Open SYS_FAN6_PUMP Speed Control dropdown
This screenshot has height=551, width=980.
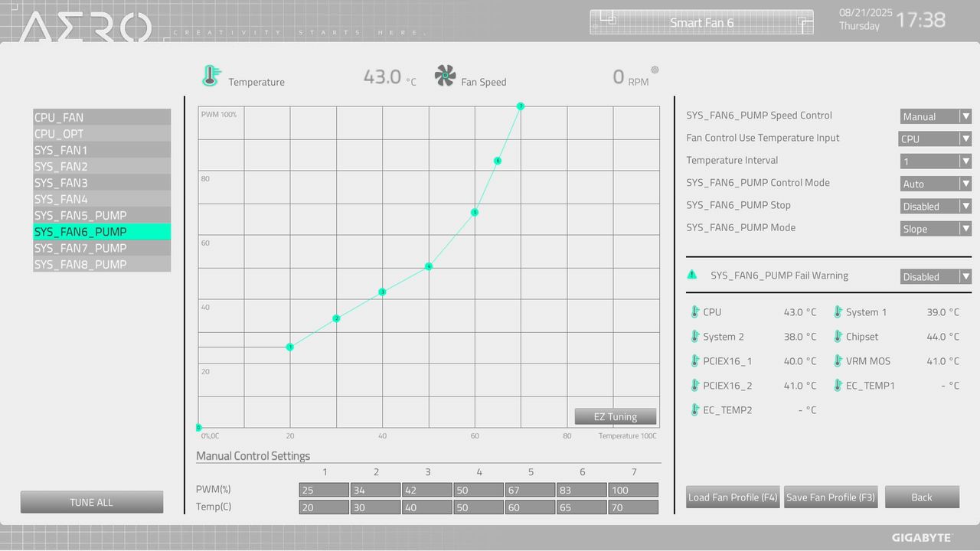936,116
